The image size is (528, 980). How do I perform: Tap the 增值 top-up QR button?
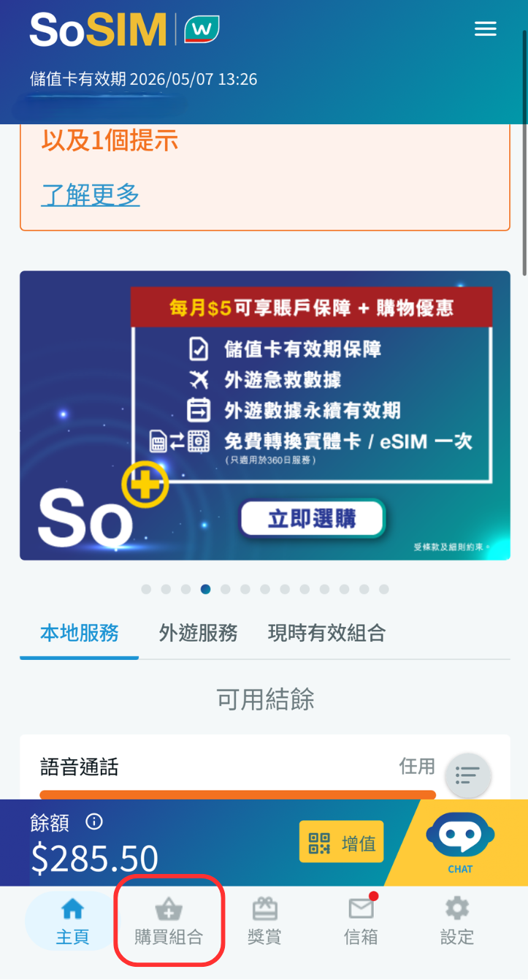[341, 843]
